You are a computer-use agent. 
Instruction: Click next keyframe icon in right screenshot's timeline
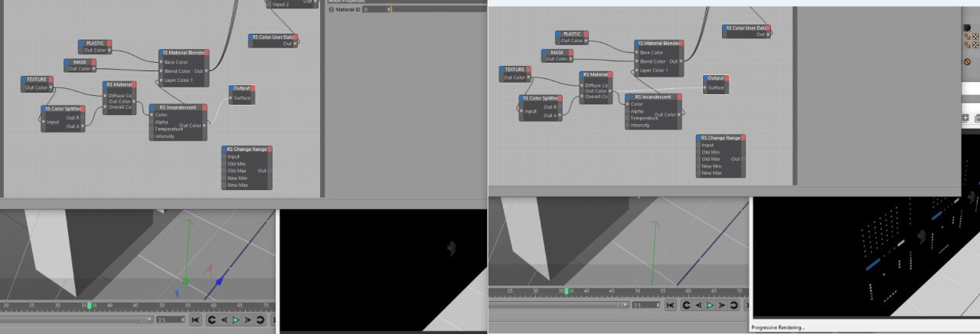(735, 305)
